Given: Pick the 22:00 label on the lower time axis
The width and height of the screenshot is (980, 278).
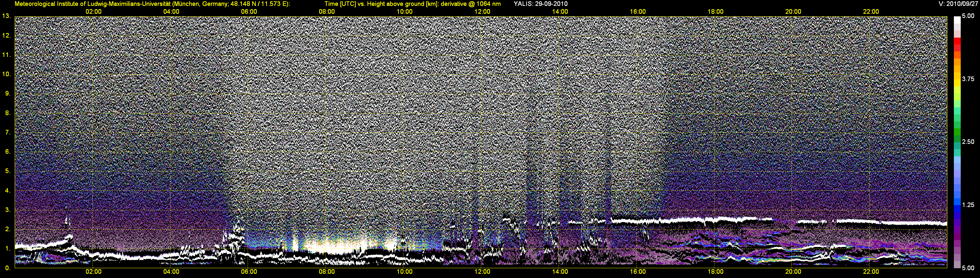Looking at the screenshot, I should click(871, 272).
